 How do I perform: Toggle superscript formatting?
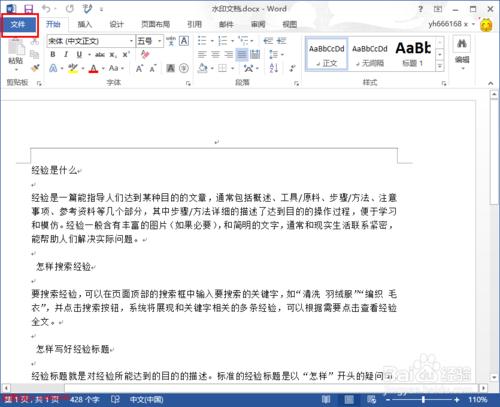point(126,55)
